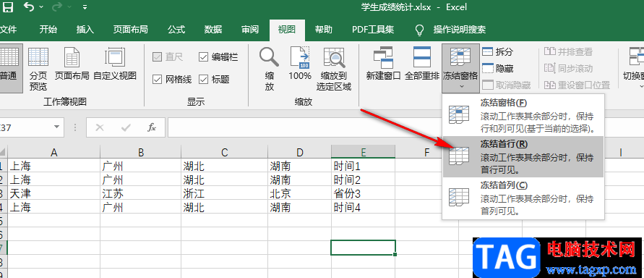
Task: Click 取消隐藏 unhide window
Action: (506, 85)
